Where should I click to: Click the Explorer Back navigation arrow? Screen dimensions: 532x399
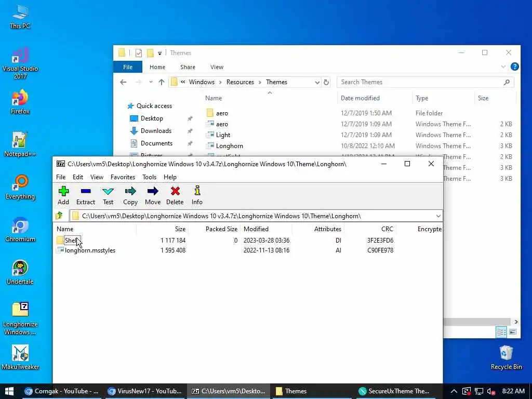123,82
